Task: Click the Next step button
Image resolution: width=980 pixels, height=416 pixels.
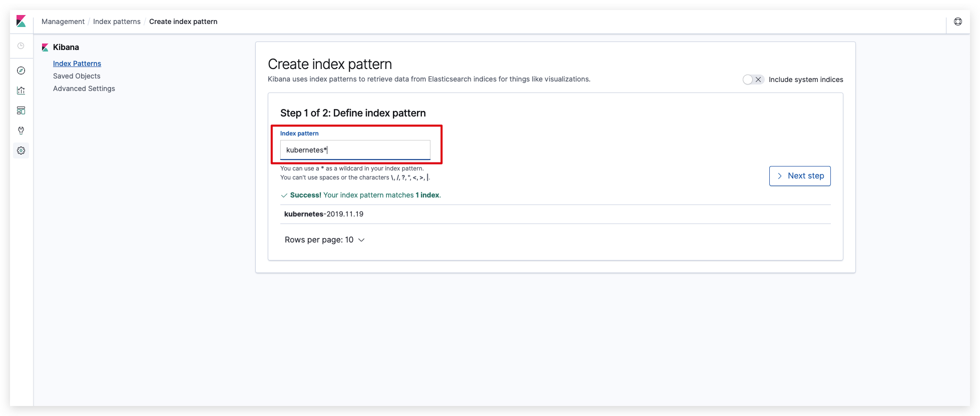Action: [800, 176]
